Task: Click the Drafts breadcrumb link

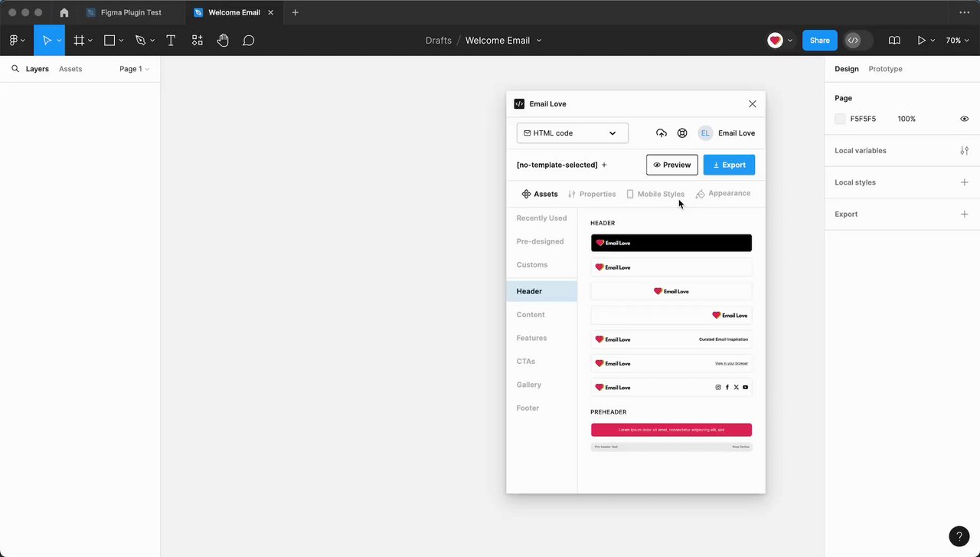Action: [x=439, y=41]
